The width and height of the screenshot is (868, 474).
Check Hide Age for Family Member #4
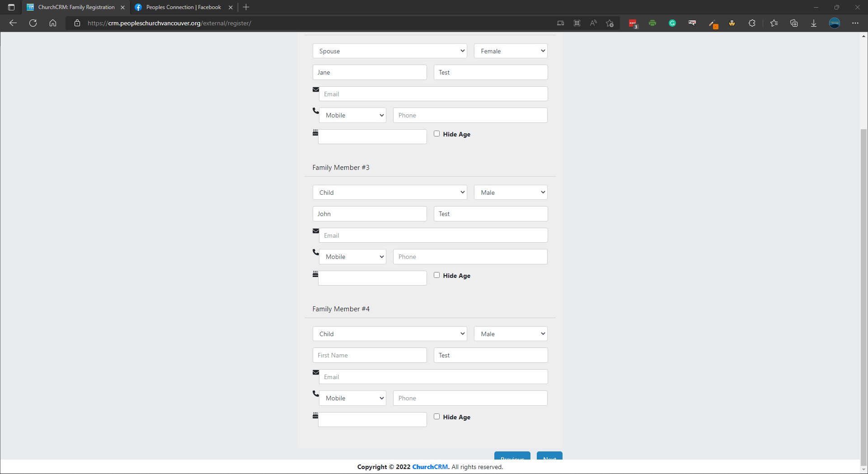[x=436, y=416]
